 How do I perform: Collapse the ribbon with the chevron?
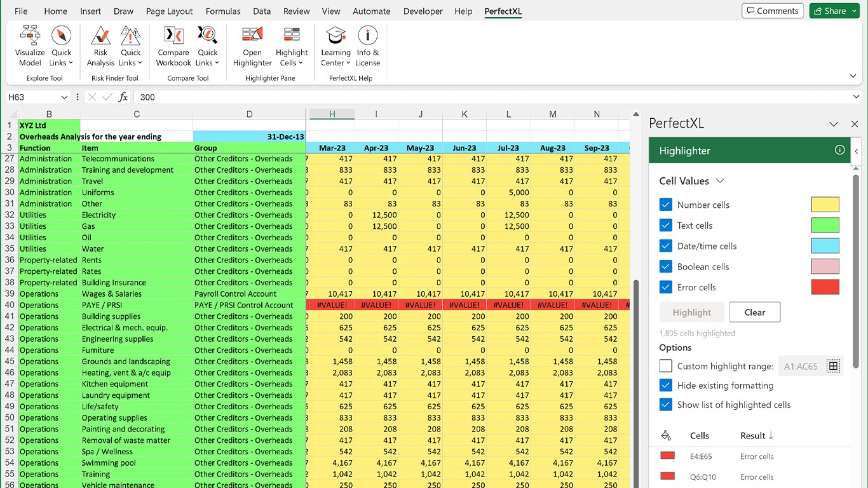tap(853, 76)
